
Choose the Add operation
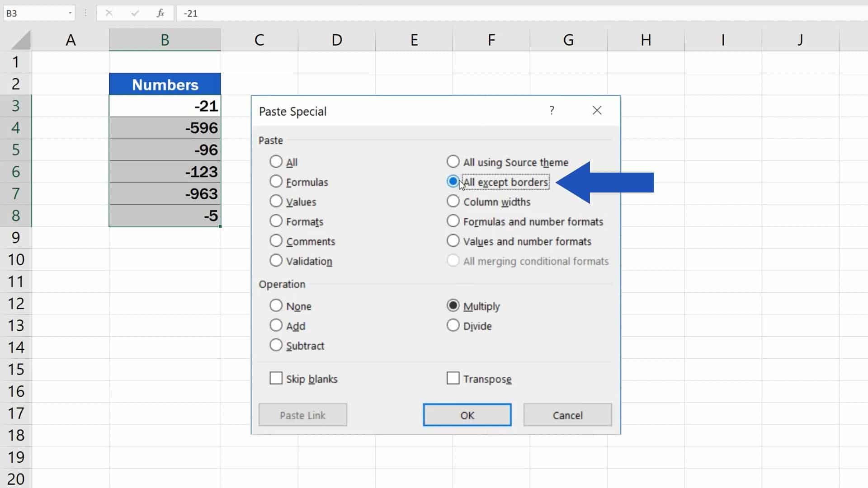[x=276, y=326]
